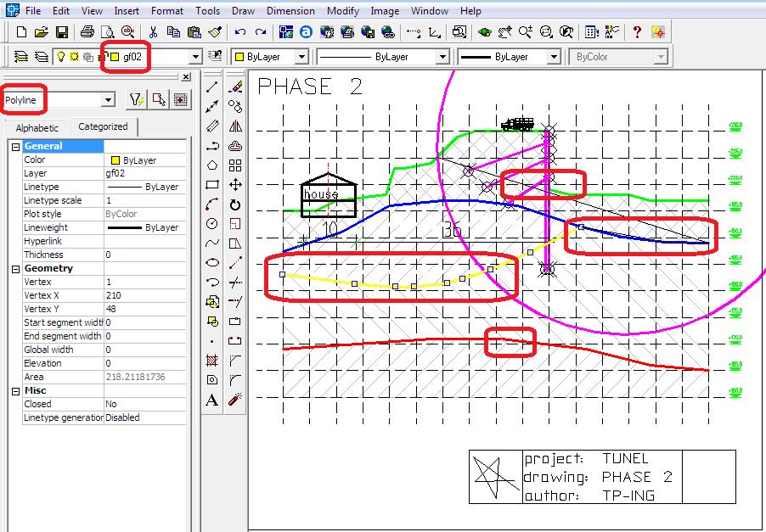Select the Explode dynamite tool
The height and width of the screenshot is (532, 766).
coord(235,399)
